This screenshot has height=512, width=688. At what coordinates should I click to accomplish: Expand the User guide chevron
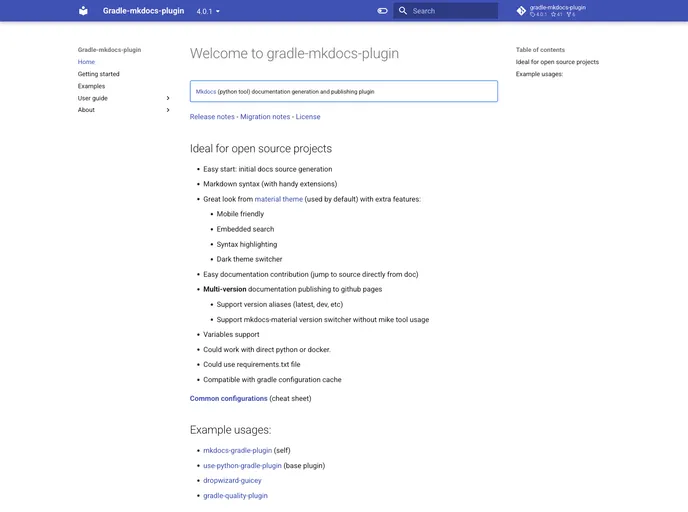tap(168, 98)
